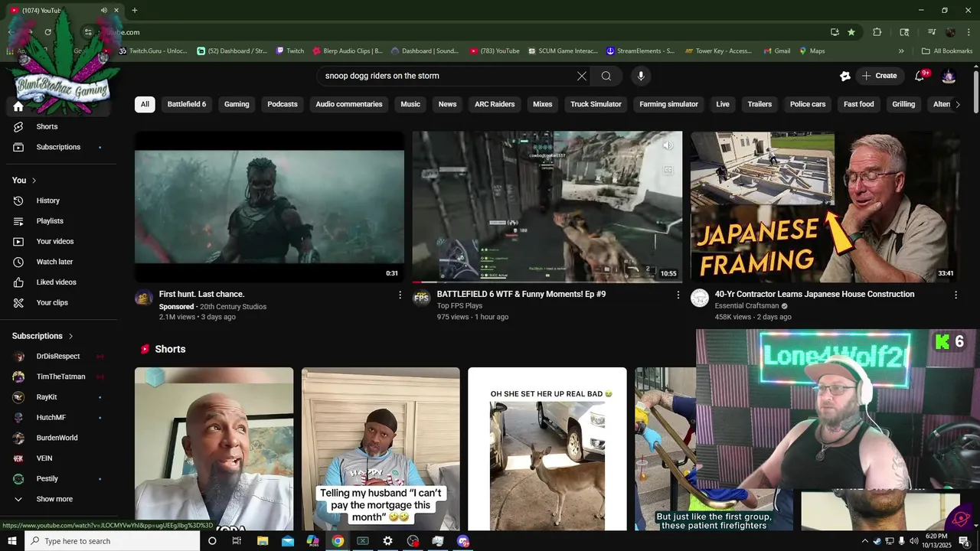Image resolution: width=980 pixels, height=551 pixels.
Task: Click the YouTube search input field
Action: (448, 76)
